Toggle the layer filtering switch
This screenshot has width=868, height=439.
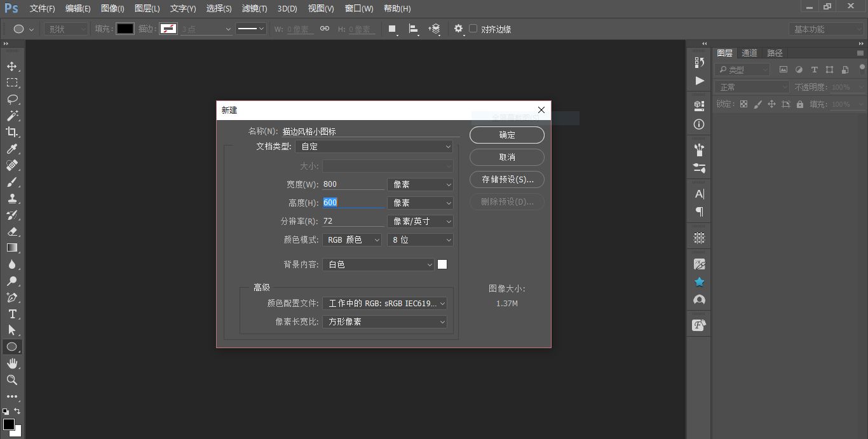point(862,69)
